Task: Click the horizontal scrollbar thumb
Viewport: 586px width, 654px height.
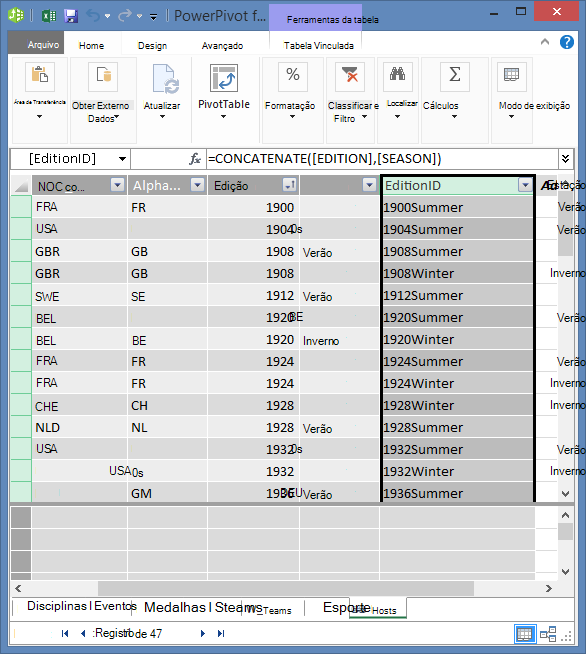Action: coord(286,588)
